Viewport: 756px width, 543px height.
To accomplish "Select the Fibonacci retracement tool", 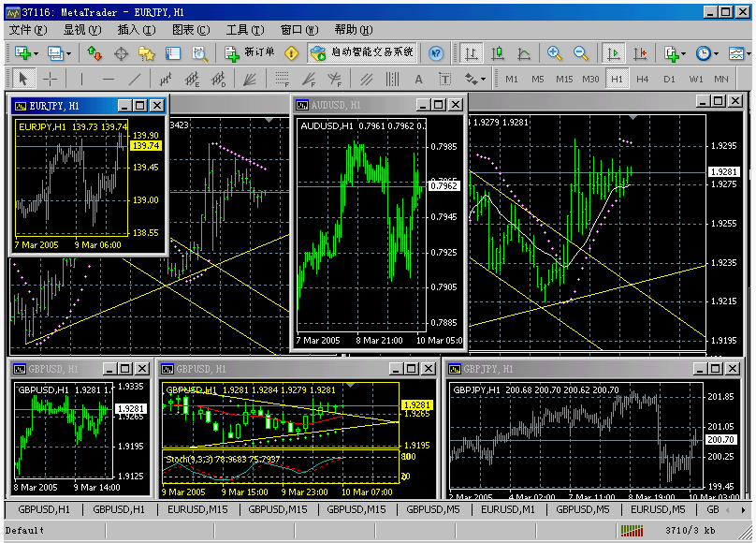I will click(282, 79).
